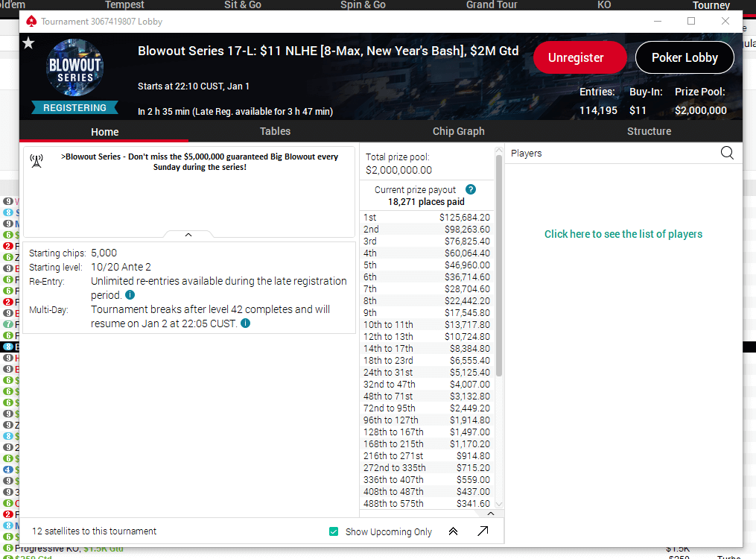Show info about Re-Entry rules
This screenshot has height=559, width=756.
[130, 294]
